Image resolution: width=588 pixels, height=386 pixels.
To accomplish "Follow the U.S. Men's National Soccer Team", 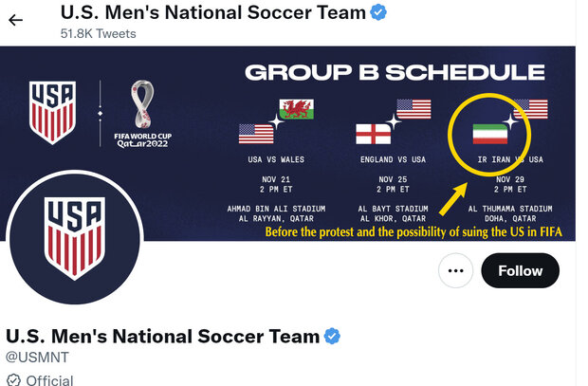I will click(x=520, y=271).
